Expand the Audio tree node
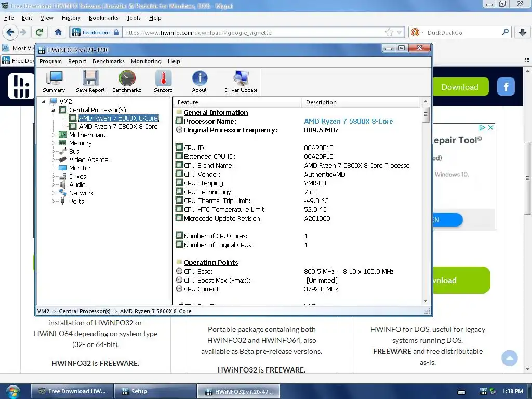The width and height of the screenshot is (532, 399). (53, 184)
